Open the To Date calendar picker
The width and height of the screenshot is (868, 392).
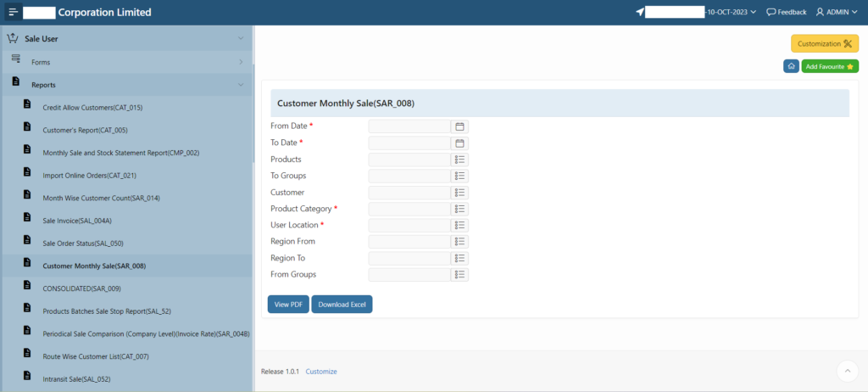(460, 143)
